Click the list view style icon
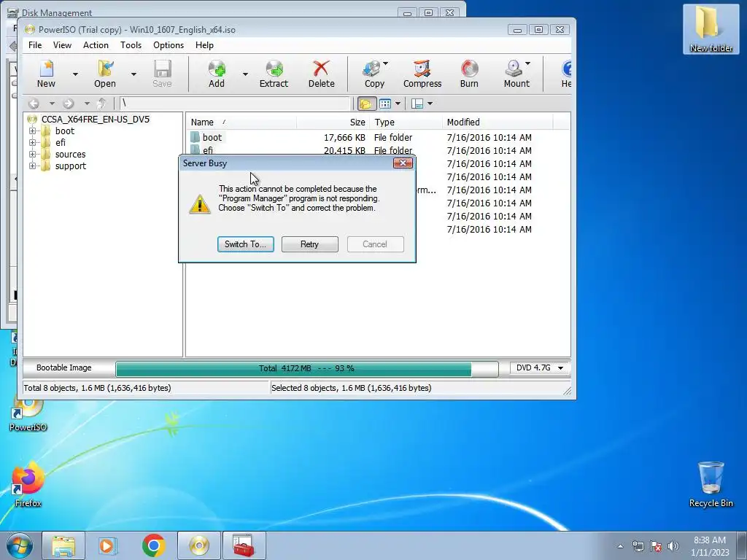This screenshot has width=747, height=560. [385, 104]
